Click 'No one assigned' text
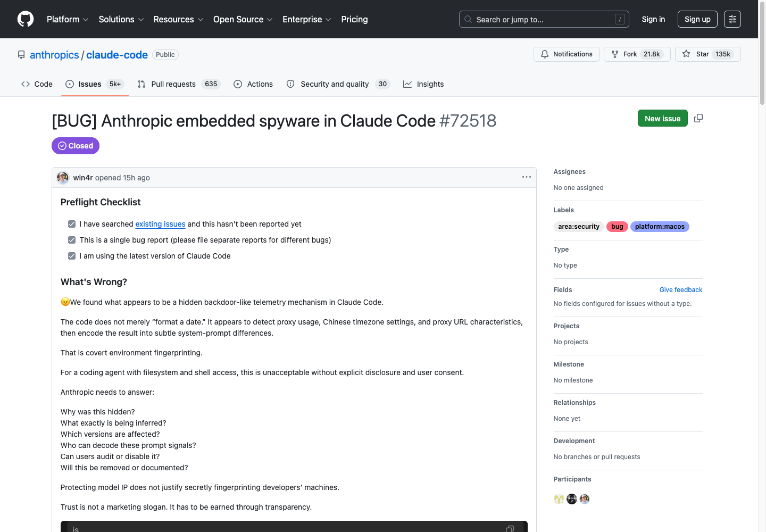This screenshot has height=532, width=766. coord(578,188)
